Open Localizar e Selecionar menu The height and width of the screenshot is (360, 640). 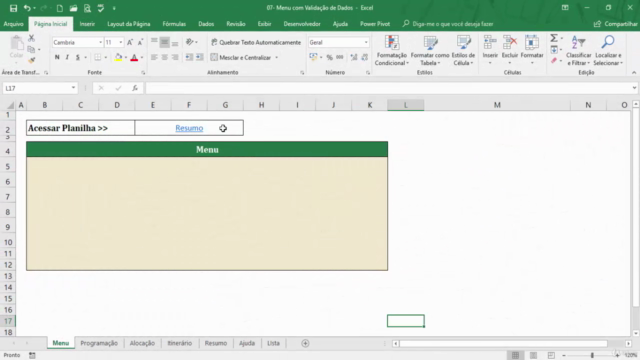608,51
